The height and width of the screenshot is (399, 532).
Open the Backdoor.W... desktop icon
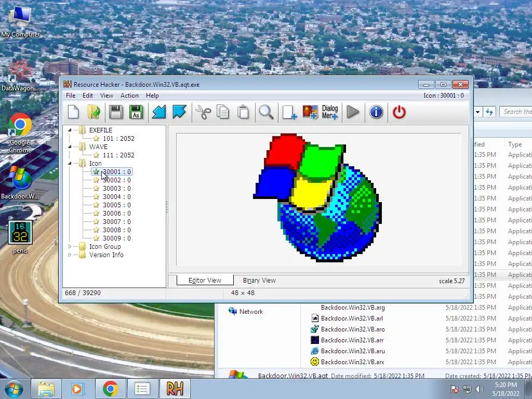(x=20, y=182)
